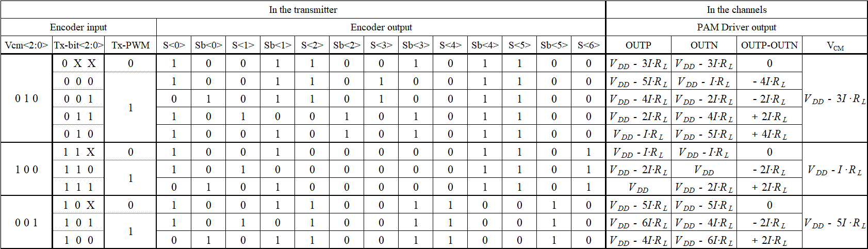The width and height of the screenshot is (868, 249).
Task: Click the OUTP column header
Action: tap(638, 45)
